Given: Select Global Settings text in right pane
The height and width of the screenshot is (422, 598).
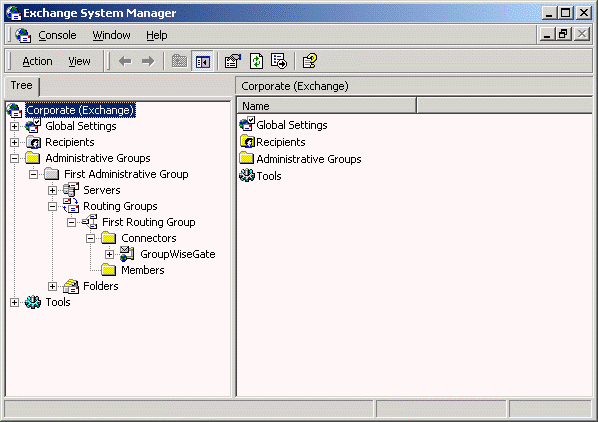Looking at the screenshot, I should click(292, 125).
